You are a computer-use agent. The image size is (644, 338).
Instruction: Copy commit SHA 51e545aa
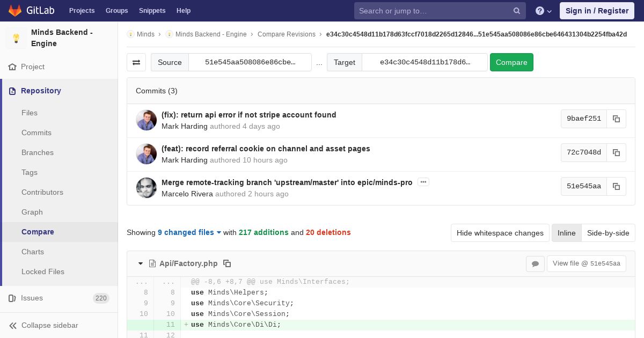pos(616,186)
